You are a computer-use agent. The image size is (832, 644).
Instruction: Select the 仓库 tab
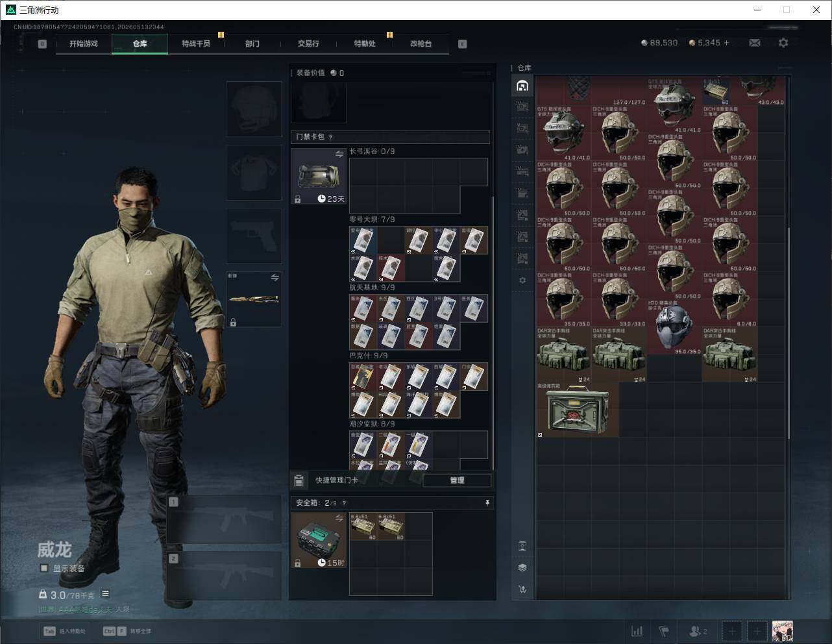coord(140,43)
